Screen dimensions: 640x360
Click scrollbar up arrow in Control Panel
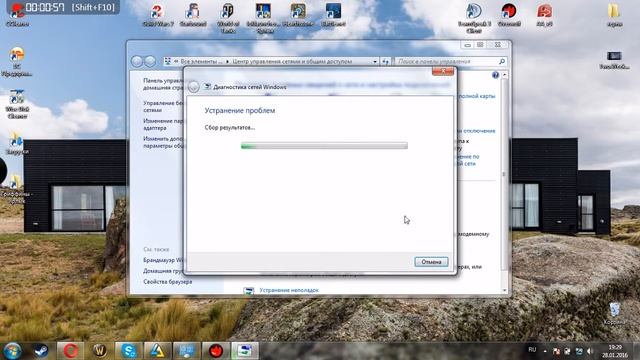(x=505, y=75)
